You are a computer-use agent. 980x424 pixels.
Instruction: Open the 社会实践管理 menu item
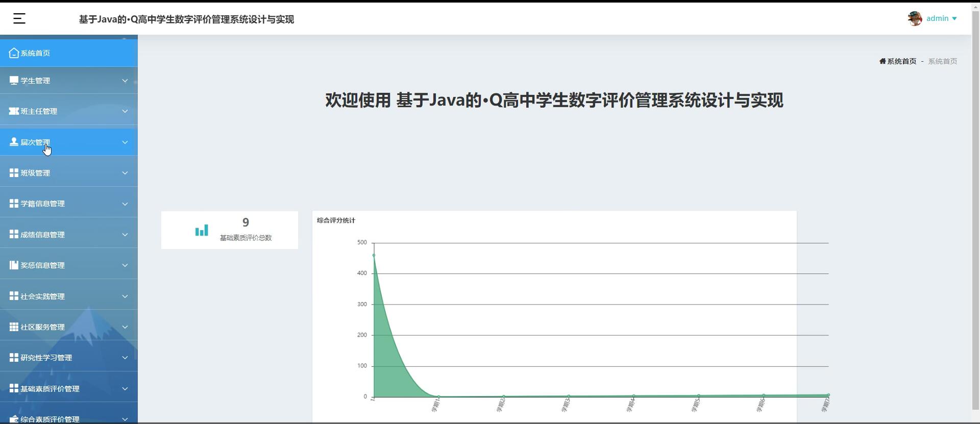click(x=69, y=296)
